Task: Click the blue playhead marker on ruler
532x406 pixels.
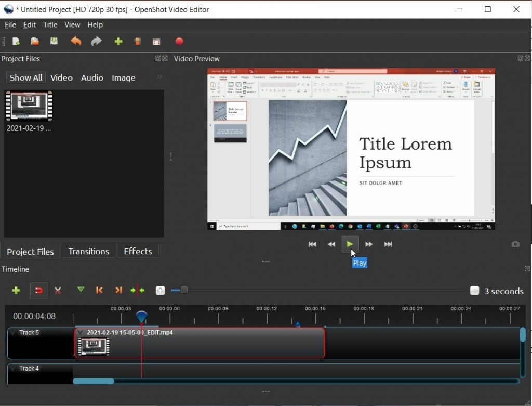Action: 141,317
